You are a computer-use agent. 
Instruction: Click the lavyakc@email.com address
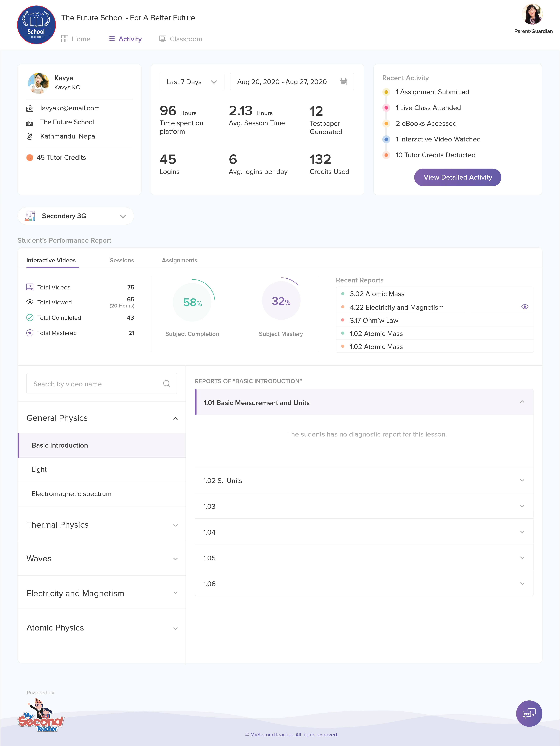click(x=70, y=108)
